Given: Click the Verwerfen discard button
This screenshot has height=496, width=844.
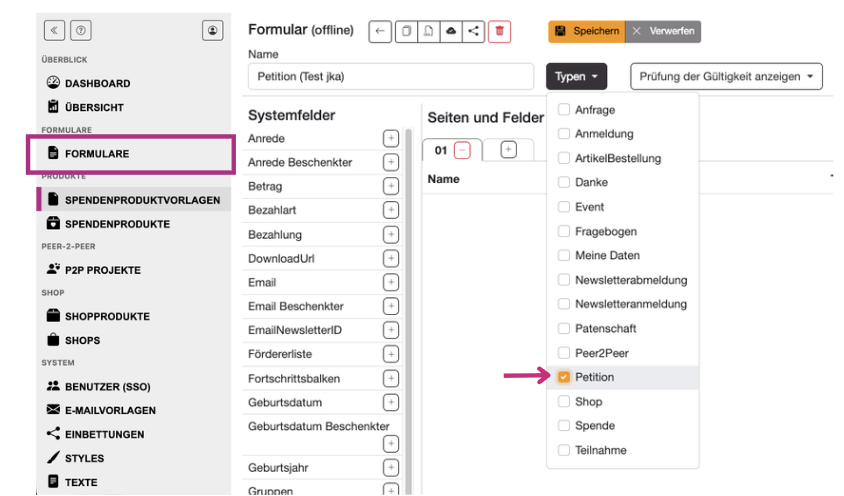Looking at the screenshot, I should pos(663,31).
